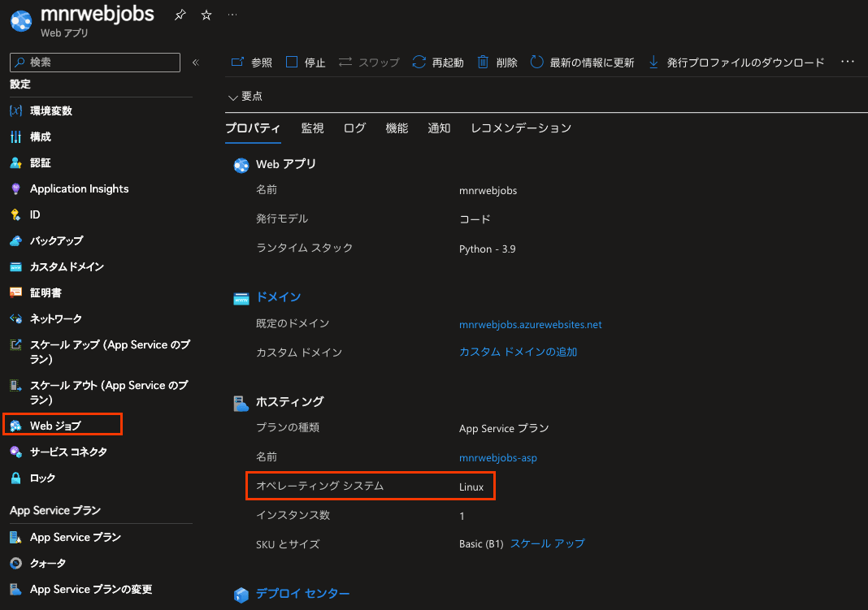Image resolution: width=868 pixels, height=610 pixels.
Task: Open the ドメイン section heading link
Action: 279,297
